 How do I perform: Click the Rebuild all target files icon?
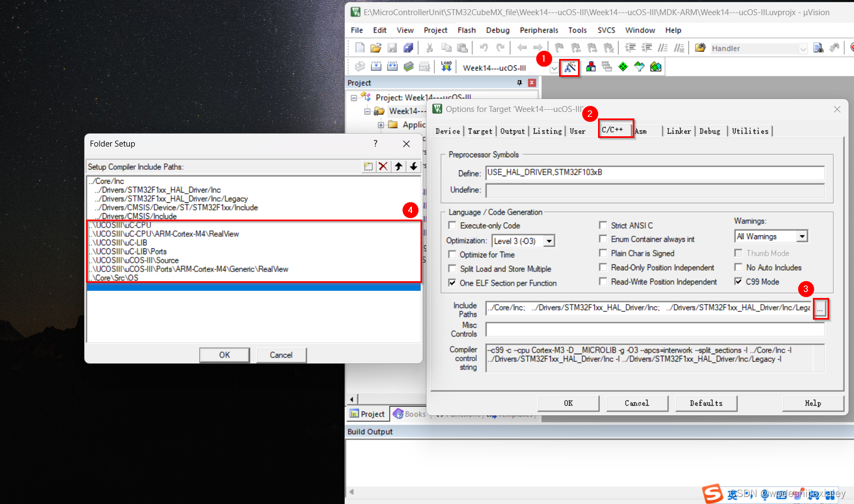tap(392, 67)
